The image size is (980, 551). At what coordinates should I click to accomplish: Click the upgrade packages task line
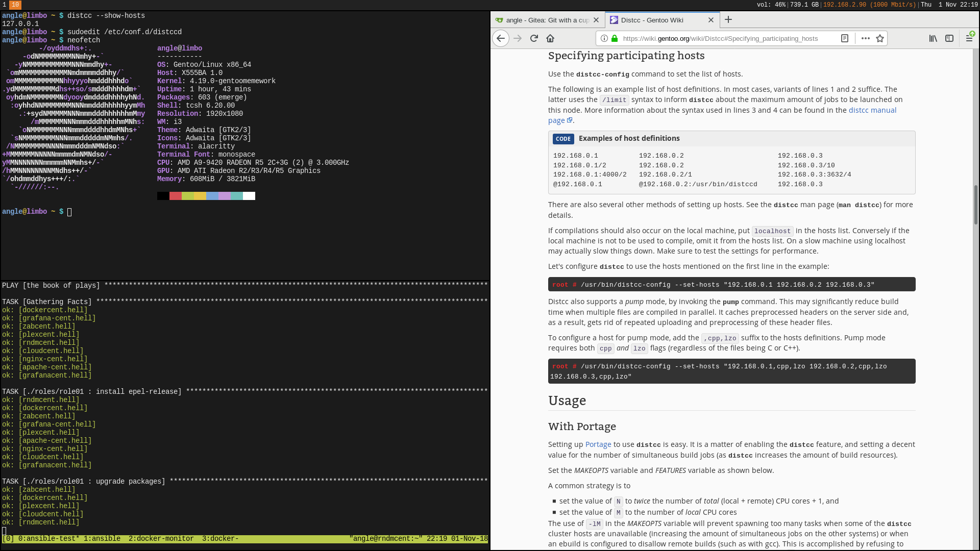[x=245, y=482]
